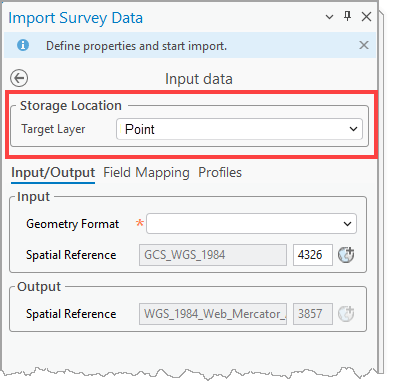The image size is (394, 383).
Task: Open the pane options chevron menu
Action: [x=329, y=17]
